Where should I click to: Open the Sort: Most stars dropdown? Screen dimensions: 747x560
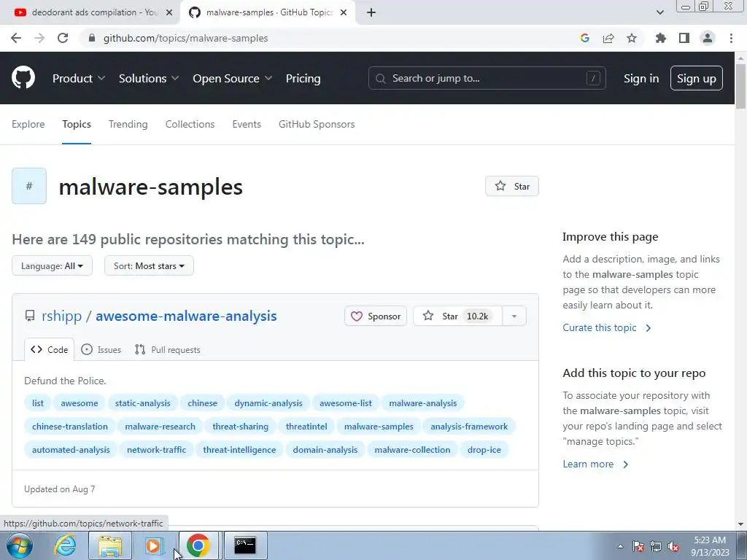(x=149, y=265)
